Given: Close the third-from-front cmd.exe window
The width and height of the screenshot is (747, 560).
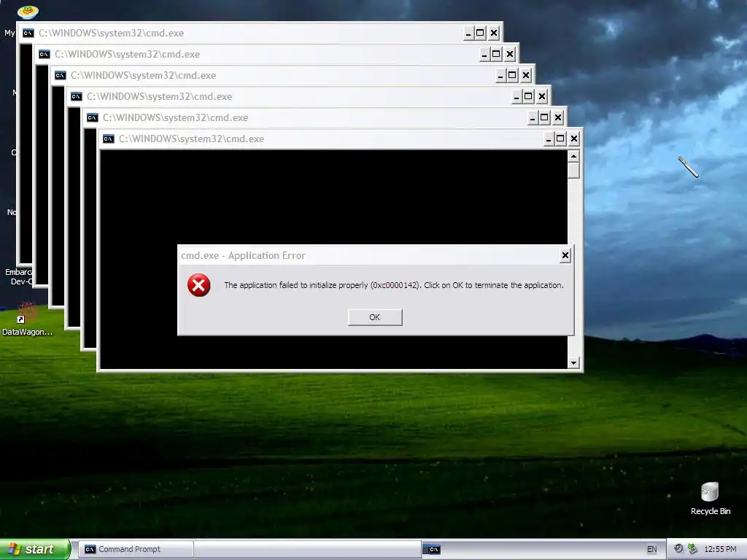Looking at the screenshot, I should (542, 97).
